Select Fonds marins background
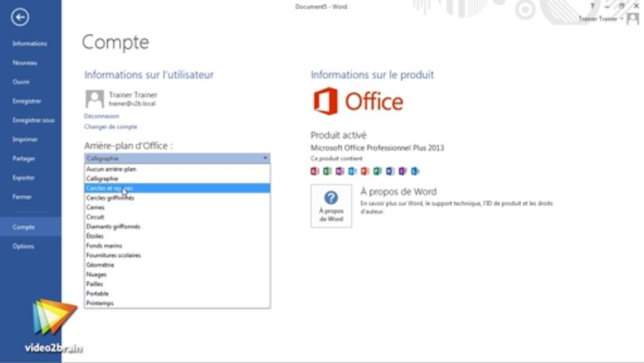 point(177,246)
